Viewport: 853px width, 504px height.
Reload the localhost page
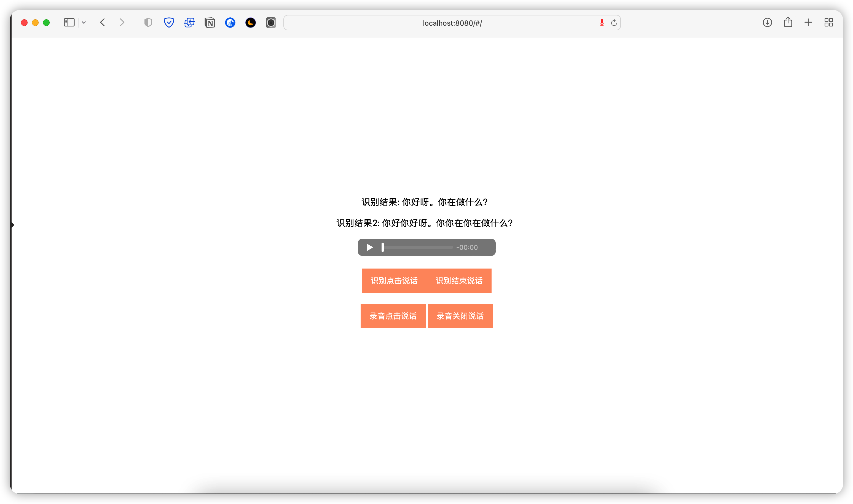pos(614,23)
